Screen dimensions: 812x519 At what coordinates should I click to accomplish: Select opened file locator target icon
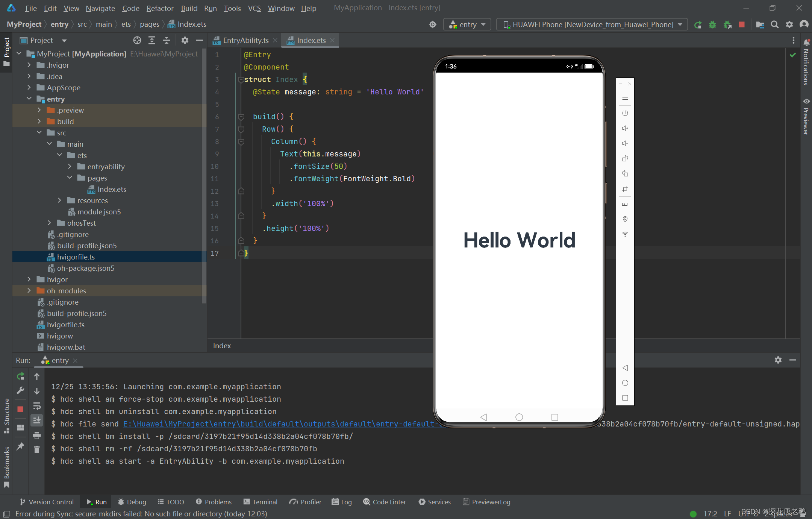tap(137, 40)
